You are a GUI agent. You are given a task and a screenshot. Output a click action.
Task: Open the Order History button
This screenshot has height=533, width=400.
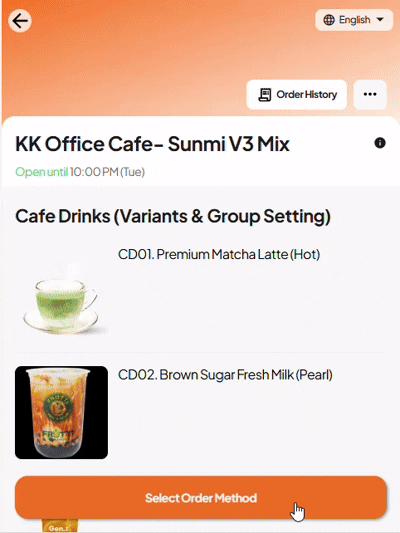(x=296, y=94)
